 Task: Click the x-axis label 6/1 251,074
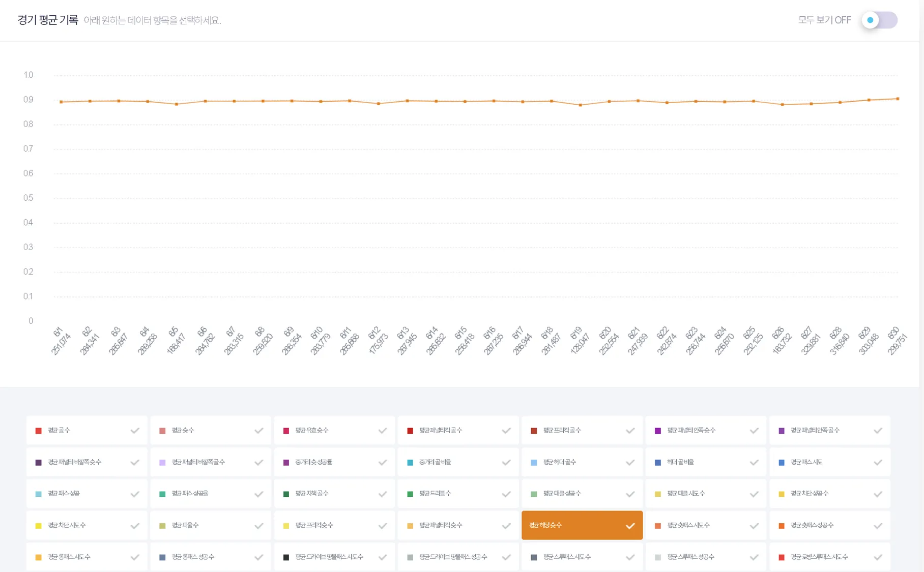pos(60,341)
